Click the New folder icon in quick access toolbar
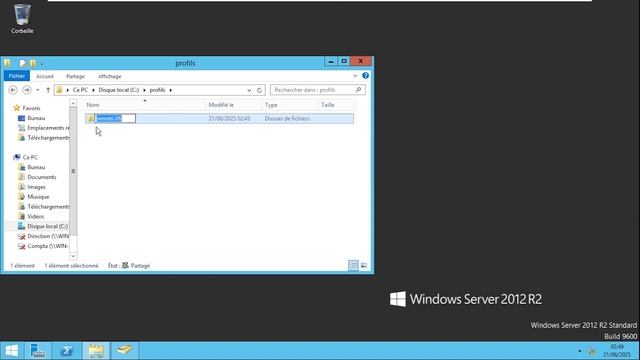Screen dimensions: 640x360 click(x=33, y=63)
